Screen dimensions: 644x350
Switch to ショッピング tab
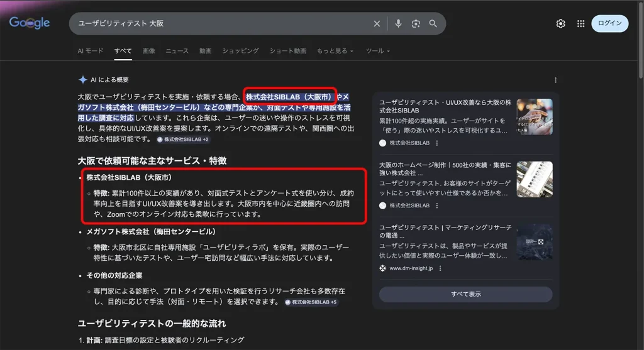(240, 51)
